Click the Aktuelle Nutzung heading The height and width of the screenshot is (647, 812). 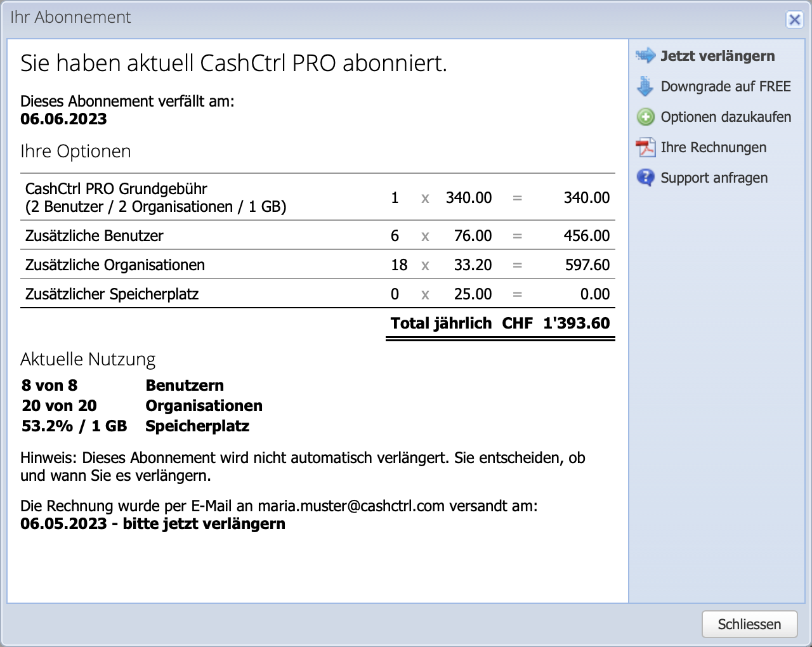88,360
